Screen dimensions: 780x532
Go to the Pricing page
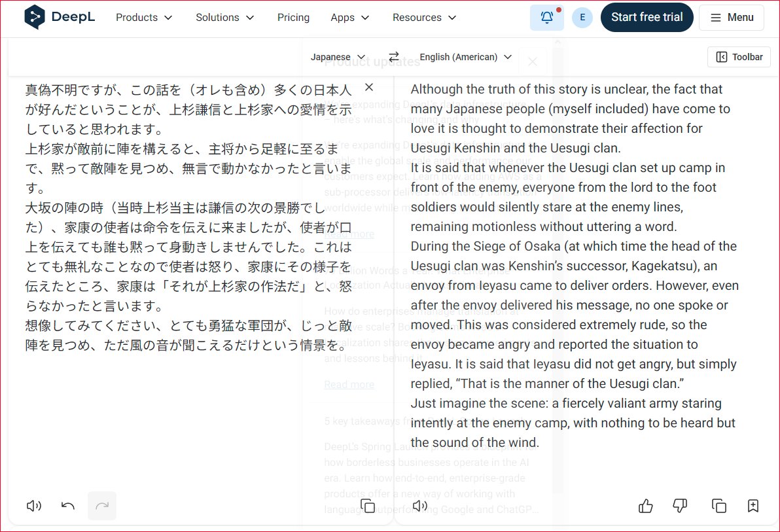tap(294, 18)
